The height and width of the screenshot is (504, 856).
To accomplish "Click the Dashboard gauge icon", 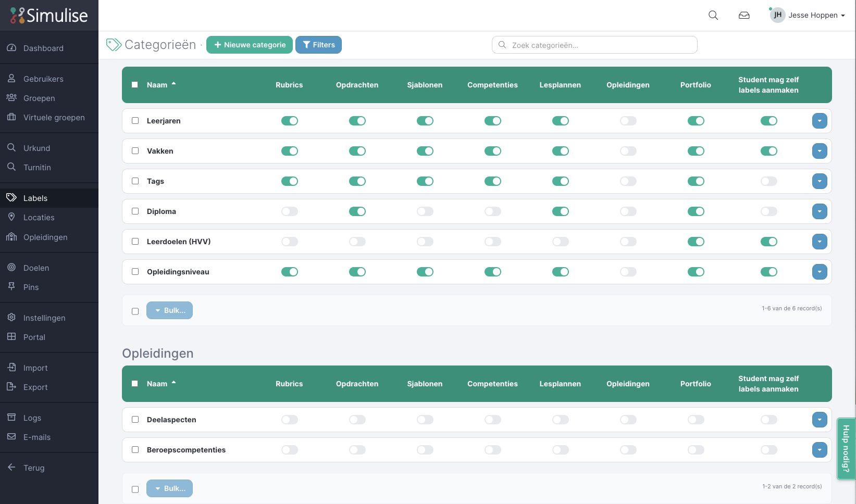I will pos(11,48).
